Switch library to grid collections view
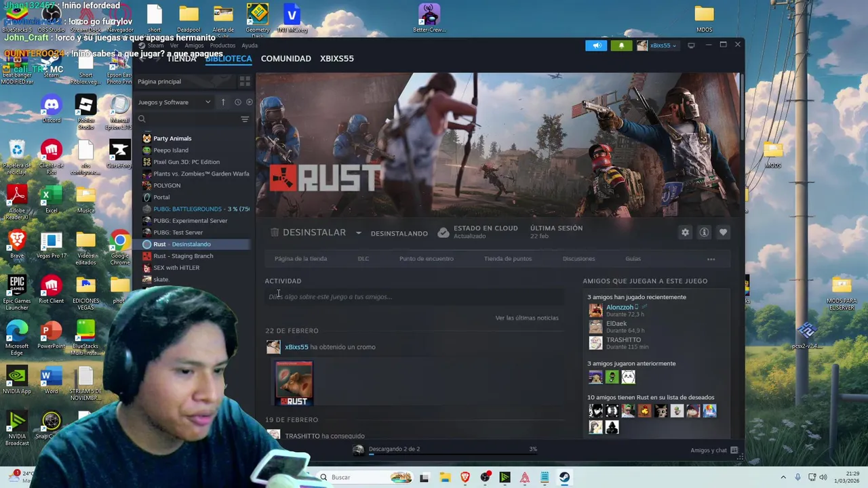 coord(245,81)
